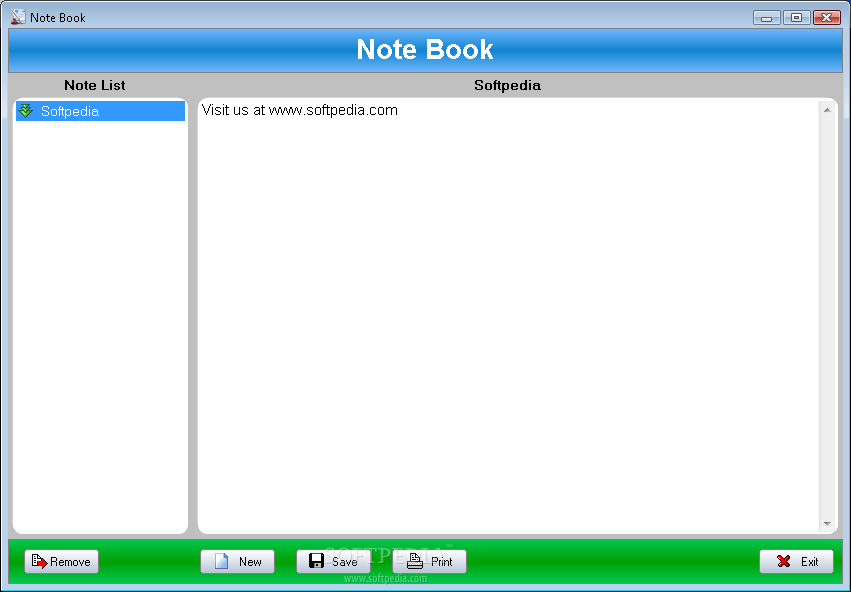Click the 'Note List' heading
851x592 pixels.
click(94, 85)
